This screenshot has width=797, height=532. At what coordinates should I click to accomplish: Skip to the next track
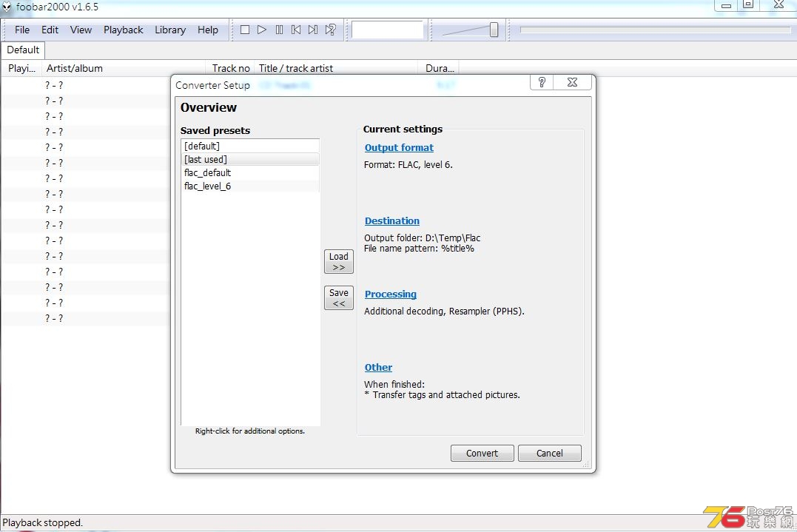(x=313, y=30)
